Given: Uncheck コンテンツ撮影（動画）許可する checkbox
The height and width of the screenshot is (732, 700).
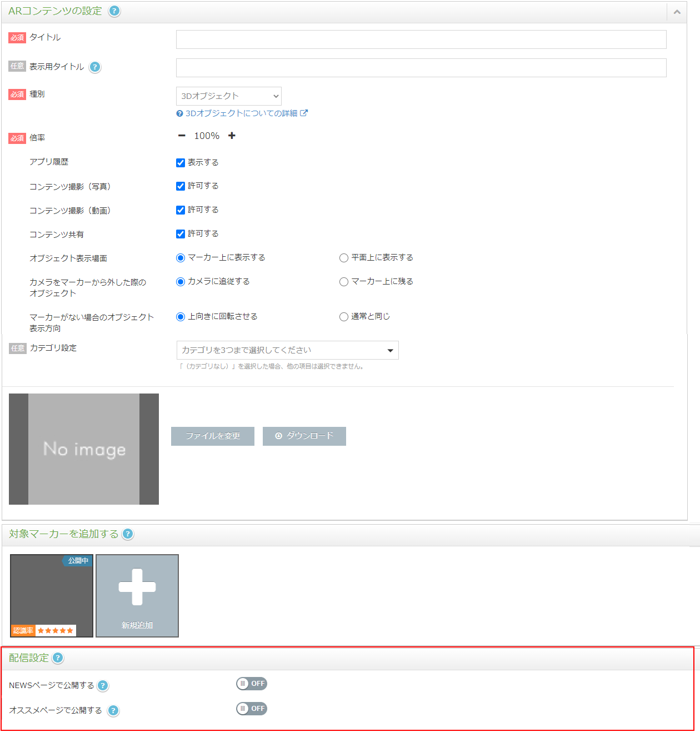Looking at the screenshot, I should (181, 210).
